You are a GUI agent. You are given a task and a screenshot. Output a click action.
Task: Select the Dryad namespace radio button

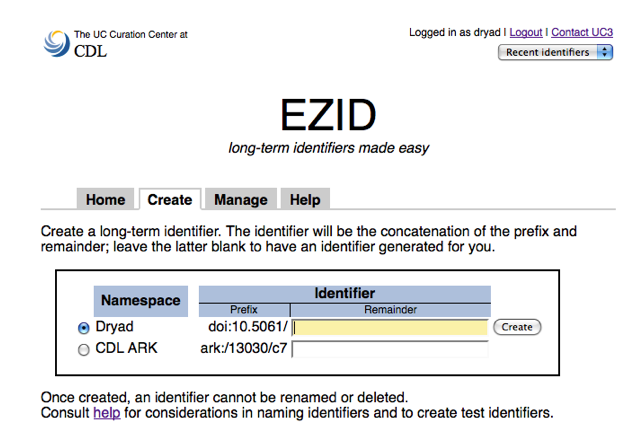(83, 328)
